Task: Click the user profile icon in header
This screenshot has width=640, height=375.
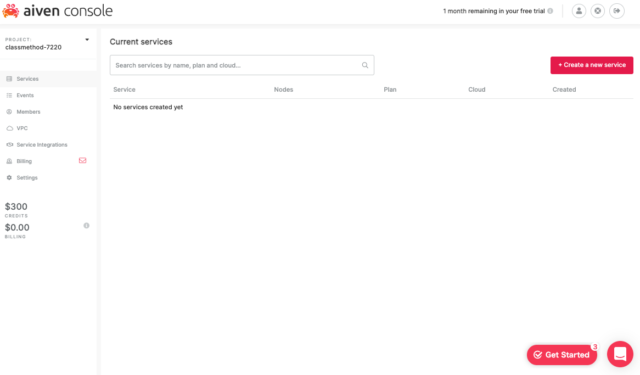Action: click(579, 11)
